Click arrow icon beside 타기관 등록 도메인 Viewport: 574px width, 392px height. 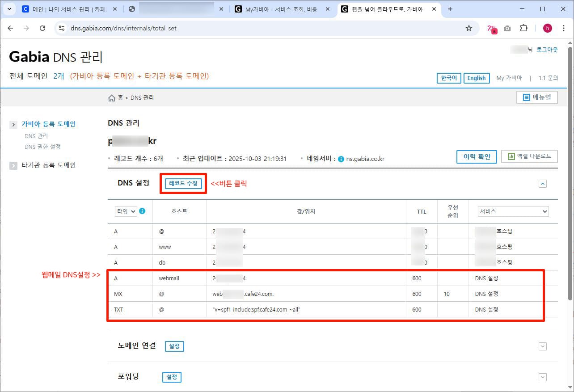click(x=13, y=165)
